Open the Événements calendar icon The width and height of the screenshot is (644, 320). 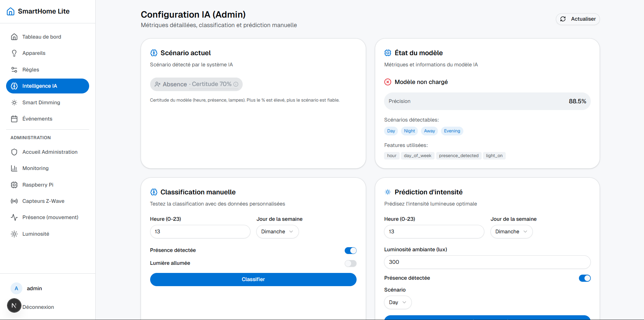14,119
